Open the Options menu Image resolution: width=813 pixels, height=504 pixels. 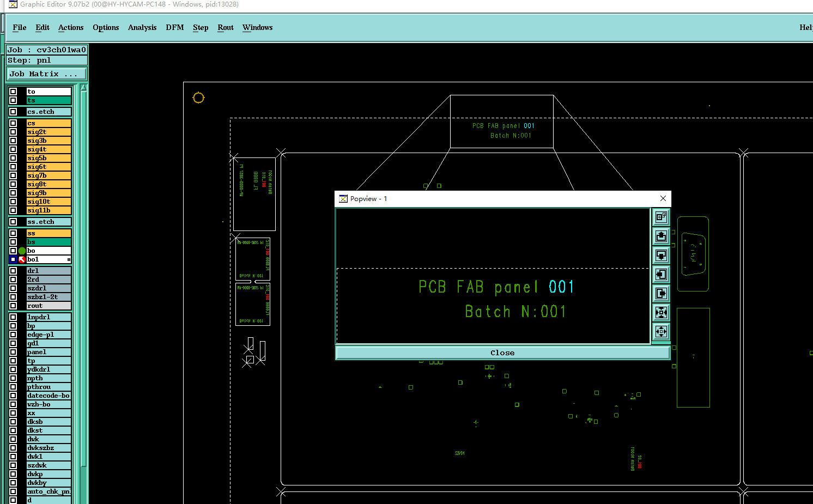pyautogui.click(x=106, y=28)
